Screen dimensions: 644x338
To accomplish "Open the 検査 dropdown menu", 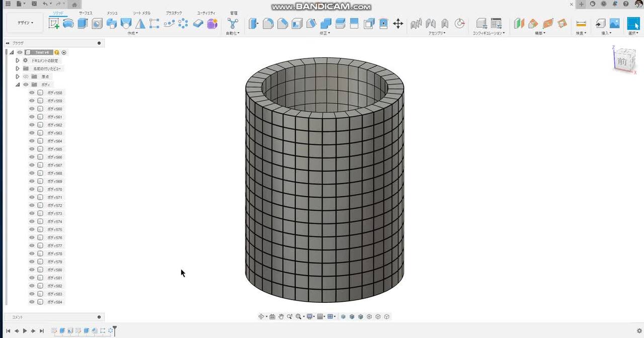I will tap(581, 33).
